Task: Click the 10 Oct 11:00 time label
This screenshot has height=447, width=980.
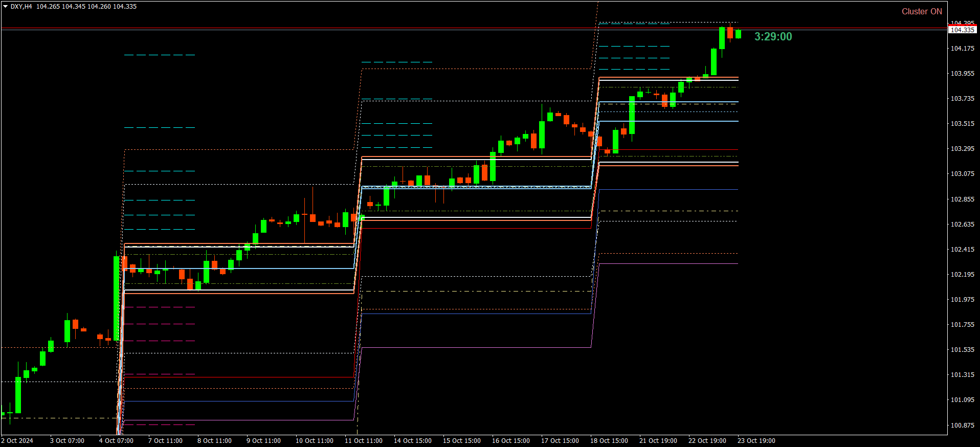Action: tap(315, 441)
